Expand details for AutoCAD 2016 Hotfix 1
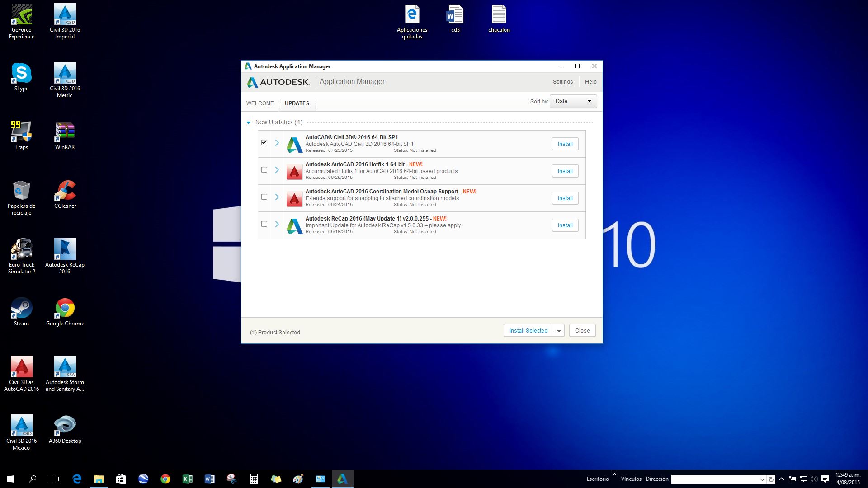Viewport: 868px width, 488px height. tap(277, 170)
